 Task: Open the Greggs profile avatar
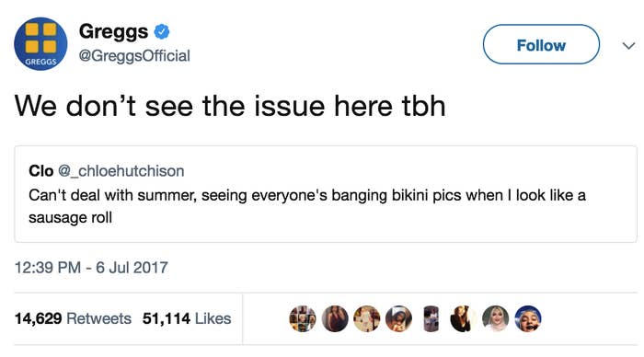[40, 44]
